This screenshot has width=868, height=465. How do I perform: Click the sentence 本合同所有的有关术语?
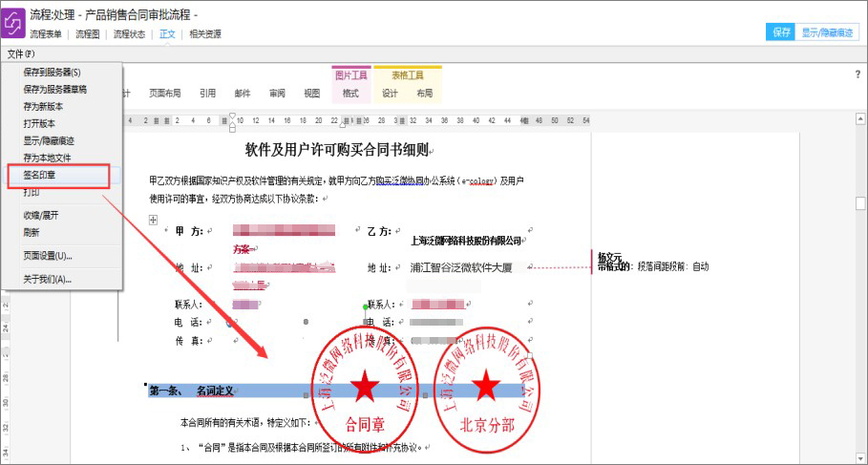[x=223, y=423]
